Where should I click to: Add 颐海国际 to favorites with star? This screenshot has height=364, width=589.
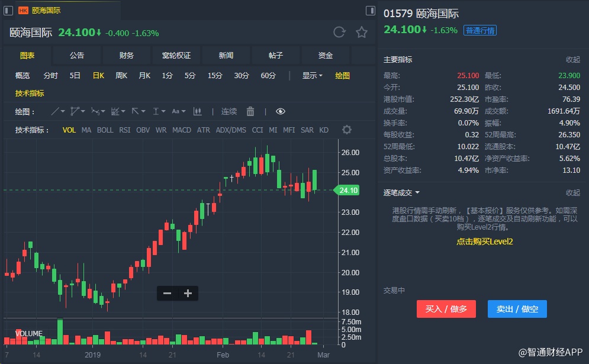tap(362, 33)
